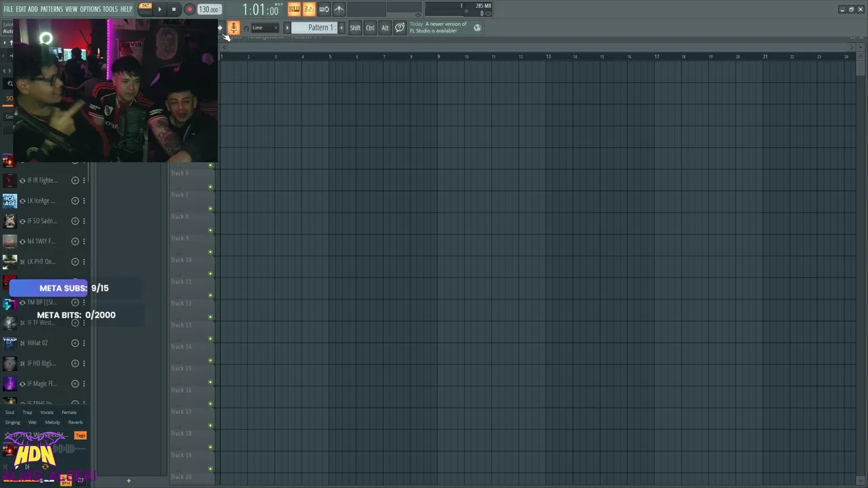Select the LK IceAge sample thumbnail
This screenshot has height=488, width=868.
pyautogui.click(x=9, y=201)
